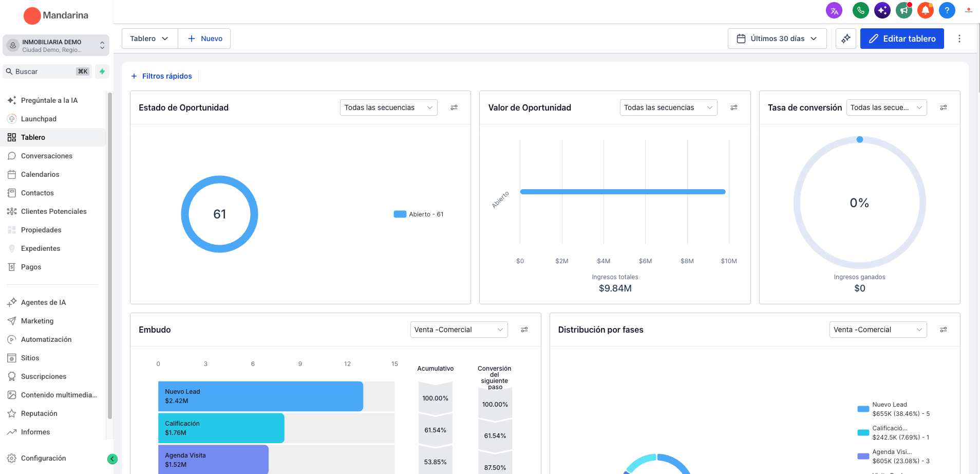The height and width of the screenshot is (474, 980).
Task: Click the Nuevo Lead $2.42M funnel bar
Action: [x=260, y=396]
